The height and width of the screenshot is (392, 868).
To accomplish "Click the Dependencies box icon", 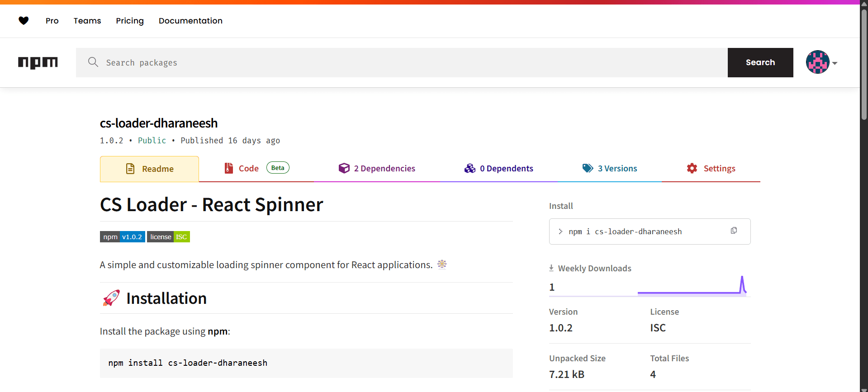I will [344, 168].
